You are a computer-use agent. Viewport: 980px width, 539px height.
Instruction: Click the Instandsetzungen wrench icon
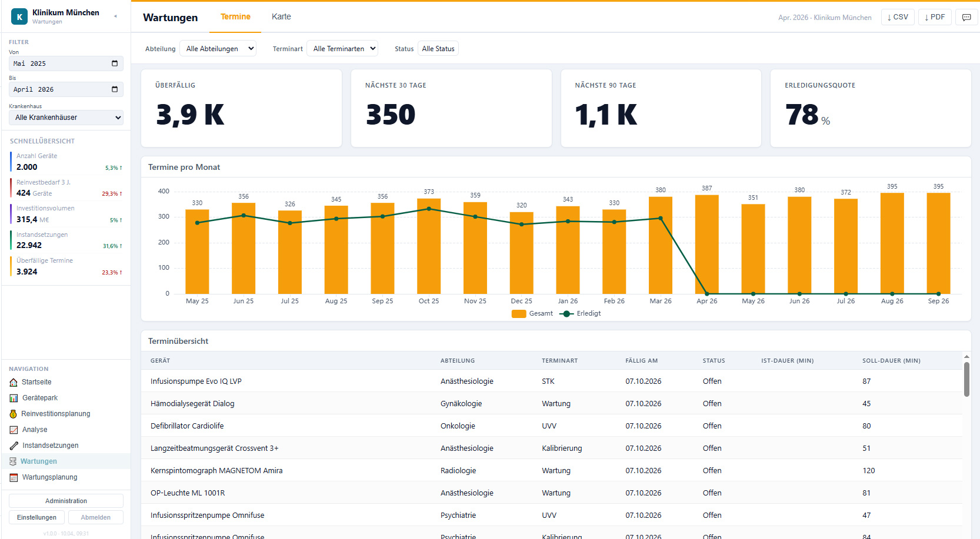(x=14, y=446)
